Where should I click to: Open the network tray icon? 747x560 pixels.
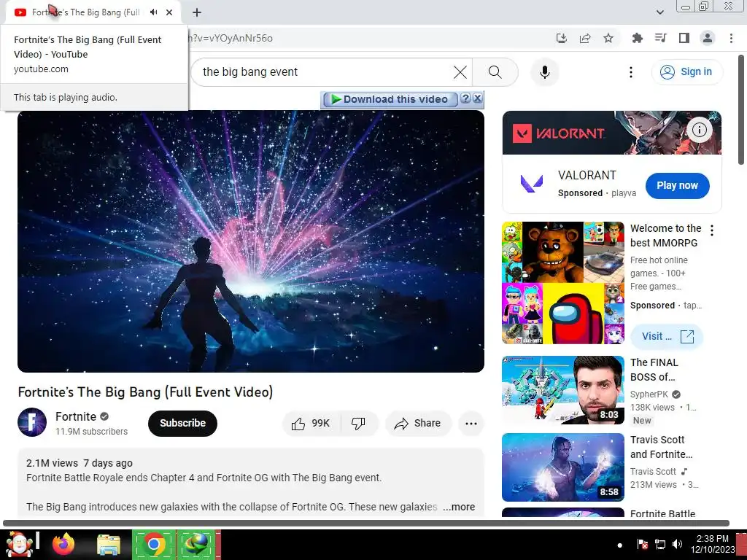point(659,544)
